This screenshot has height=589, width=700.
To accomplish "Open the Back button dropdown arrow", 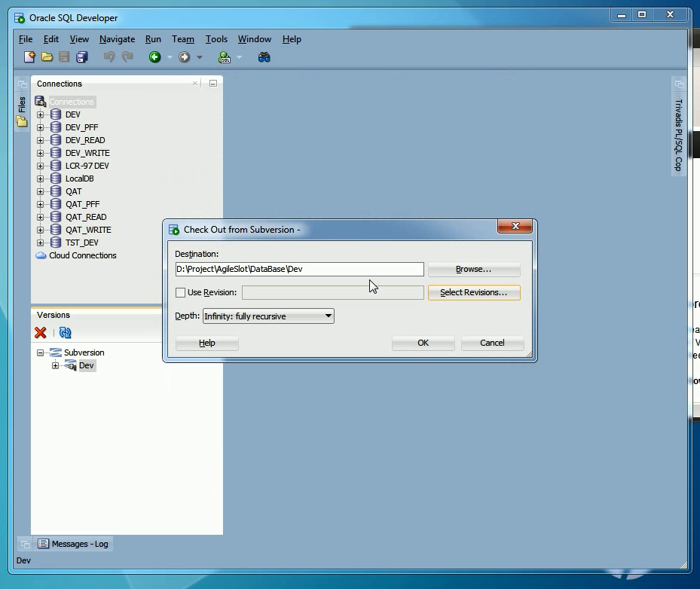I will 170,57.
